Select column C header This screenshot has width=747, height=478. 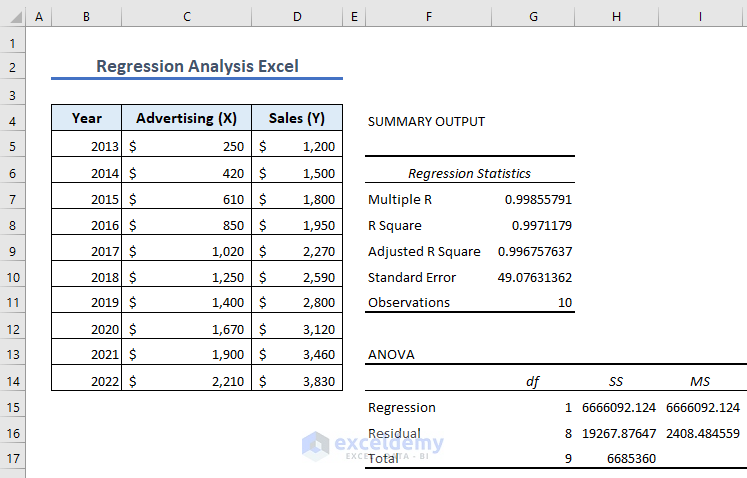[x=187, y=18]
